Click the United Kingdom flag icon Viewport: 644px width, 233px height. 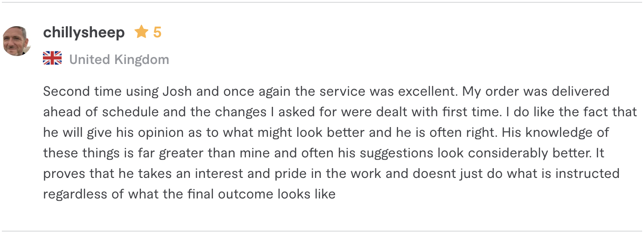click(x=52, y=59)
